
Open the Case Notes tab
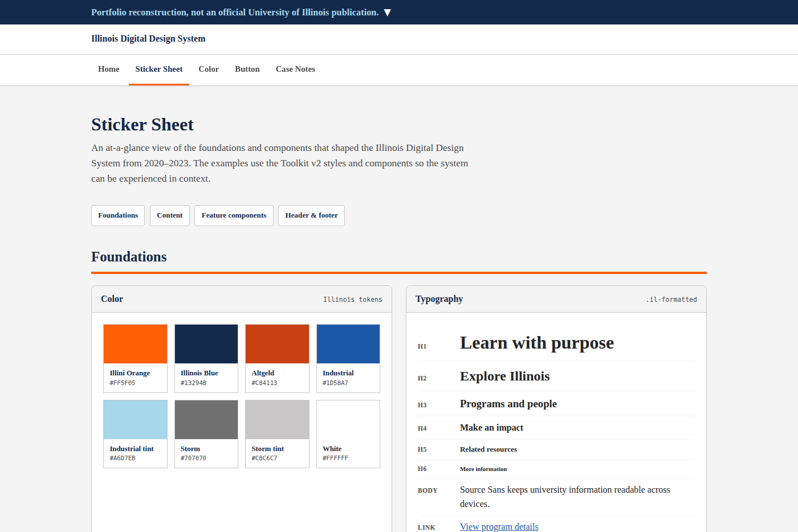click(x=295, y=69)
